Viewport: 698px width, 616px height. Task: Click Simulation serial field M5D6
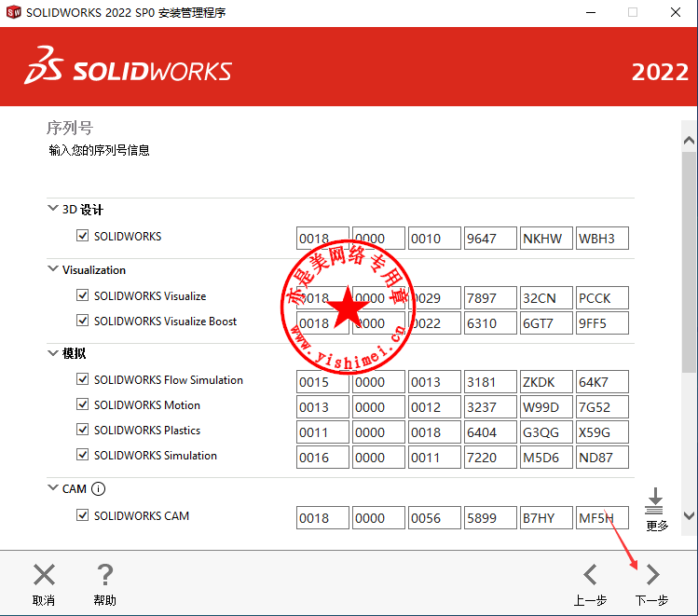pyautogui.click(x=546, y=457)
